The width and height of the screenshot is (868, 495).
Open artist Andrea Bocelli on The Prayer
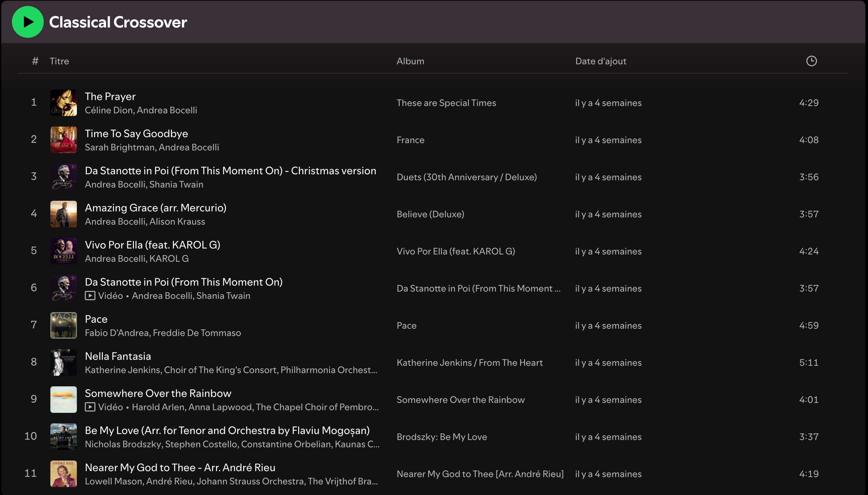(x=167, y=110)
